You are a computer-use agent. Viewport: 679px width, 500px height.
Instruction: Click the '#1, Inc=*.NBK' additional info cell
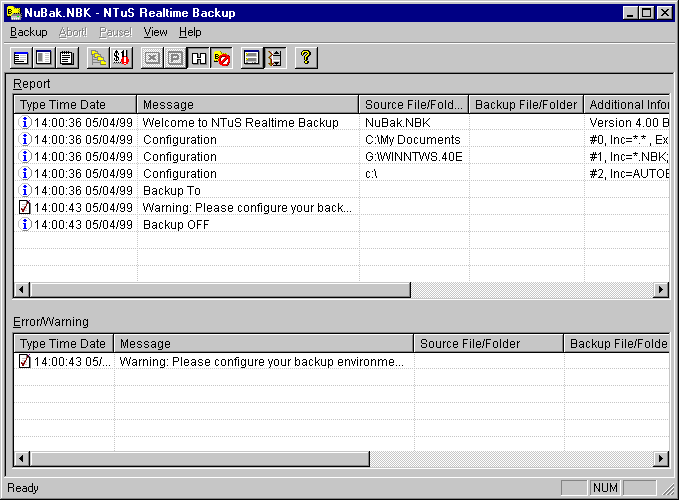click(629, 157)
